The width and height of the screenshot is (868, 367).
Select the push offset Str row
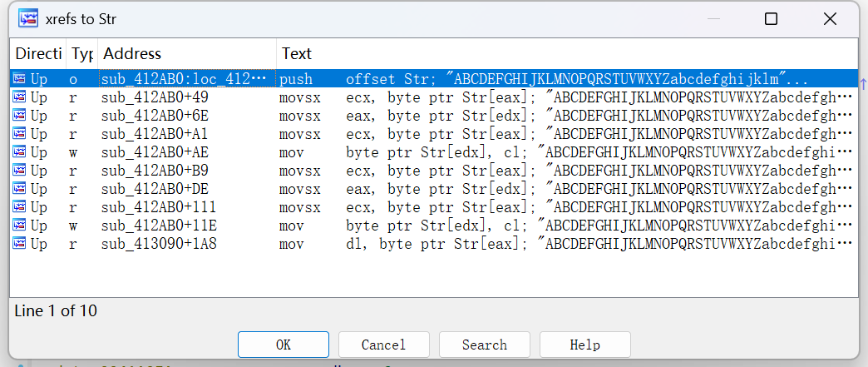click(433, 79)
